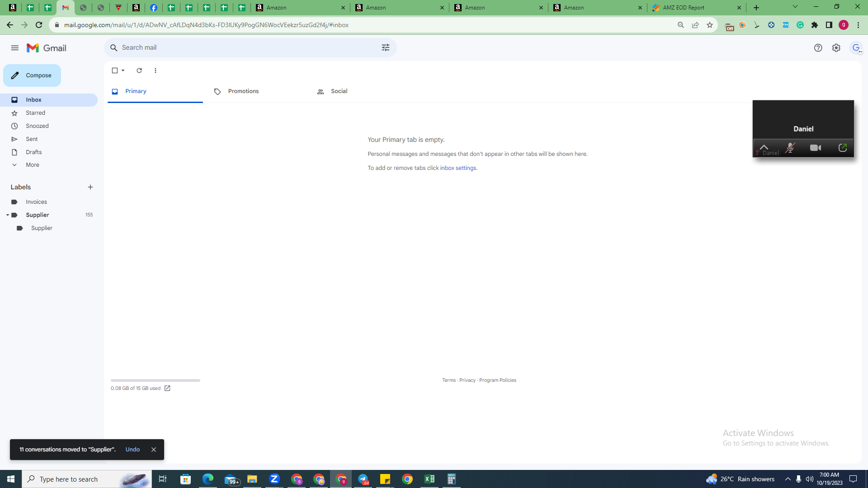Open storage management link icon
The width and height of the screenshot is (868, 488).
click(167, 388)
